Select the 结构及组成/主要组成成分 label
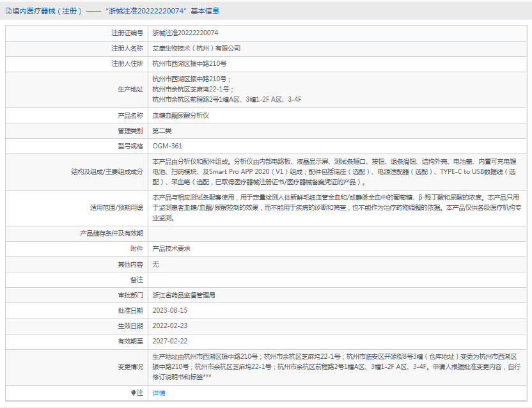 click(x=107, y=172)
